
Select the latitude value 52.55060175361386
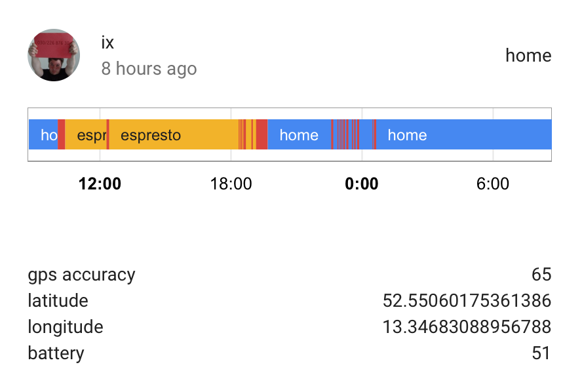pos(467,301)
